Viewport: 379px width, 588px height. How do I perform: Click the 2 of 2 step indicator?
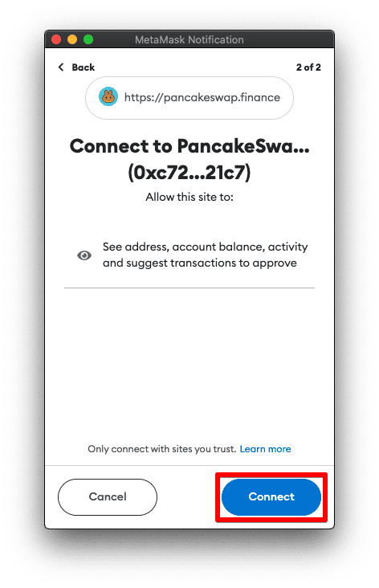308,67
